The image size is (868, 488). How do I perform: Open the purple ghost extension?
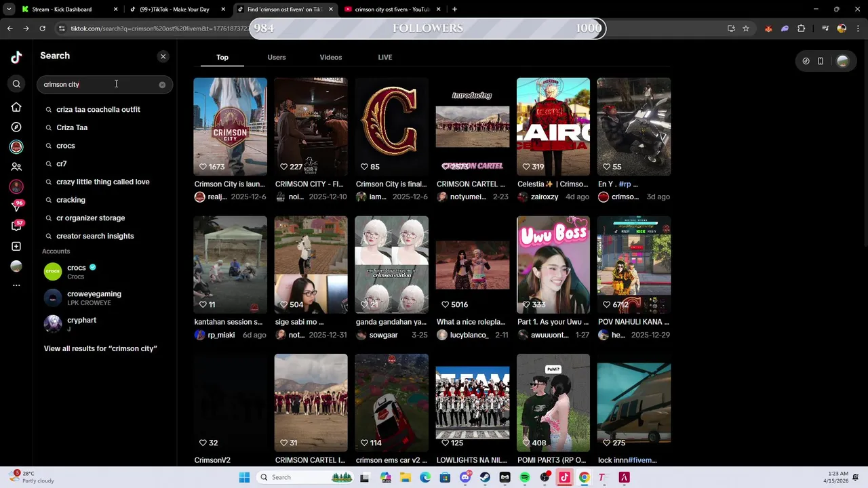tap(785, 28)
